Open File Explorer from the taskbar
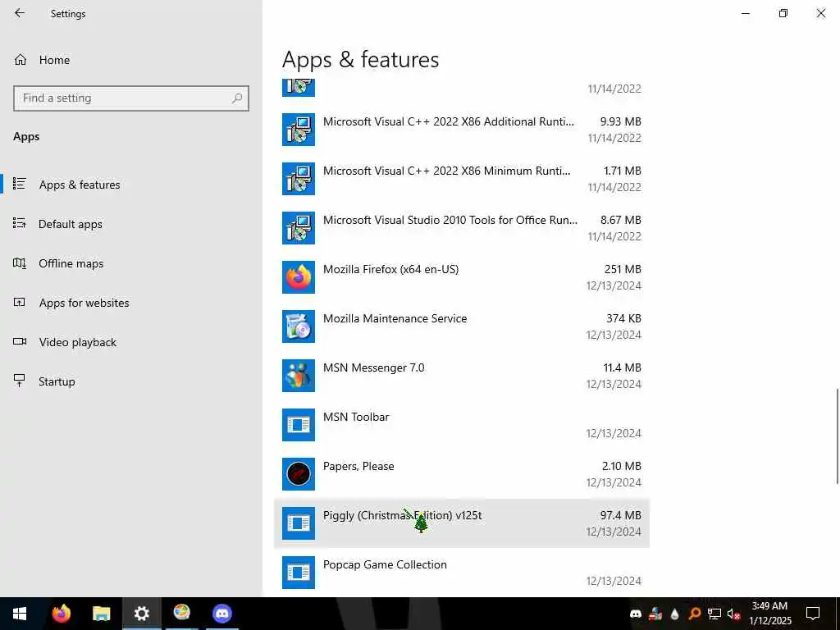Viewport: 840px width, 630px height. tap(101, 614)
